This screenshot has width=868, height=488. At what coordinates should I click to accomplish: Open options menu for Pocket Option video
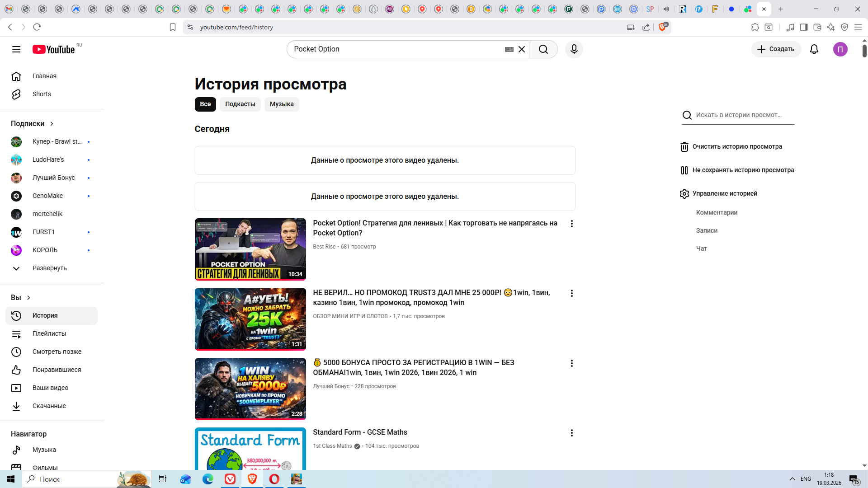click(x=571, y=224)
